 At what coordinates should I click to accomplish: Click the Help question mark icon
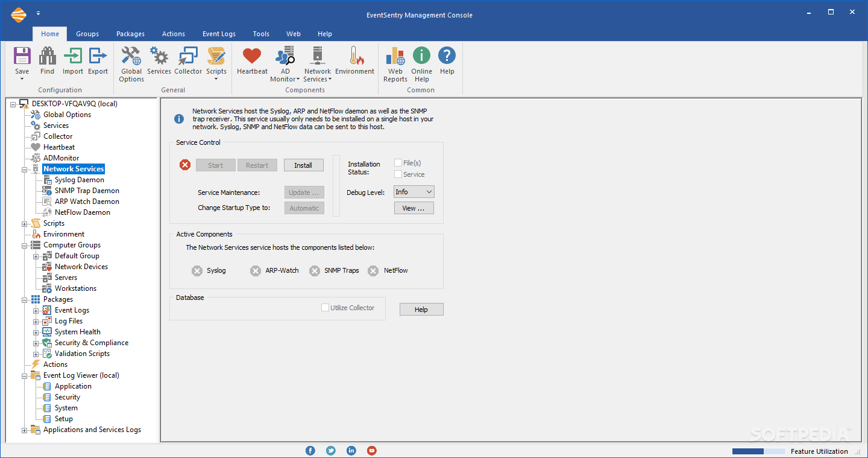coord(447,56)
